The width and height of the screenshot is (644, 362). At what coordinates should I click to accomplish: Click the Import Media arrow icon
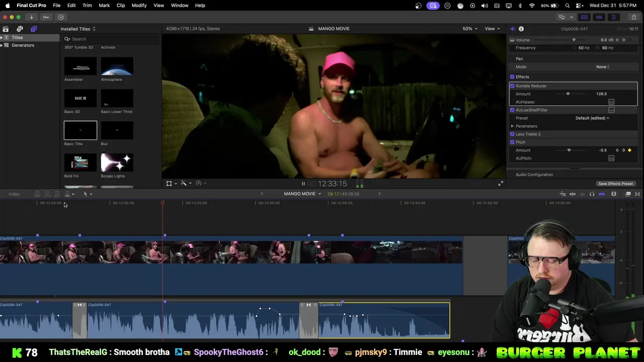pyautogui.click(x=31, y=17)
